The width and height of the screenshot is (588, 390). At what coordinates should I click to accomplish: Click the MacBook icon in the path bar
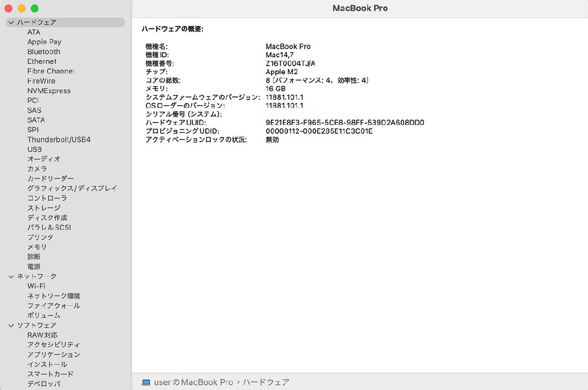coord(146,382)
